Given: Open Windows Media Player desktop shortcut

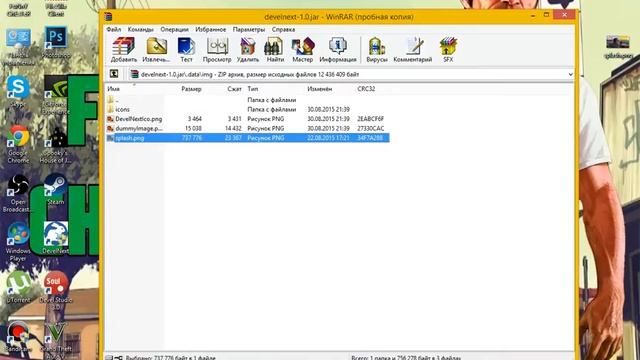Looking at the screenshot, I should [x=18, y=242].
